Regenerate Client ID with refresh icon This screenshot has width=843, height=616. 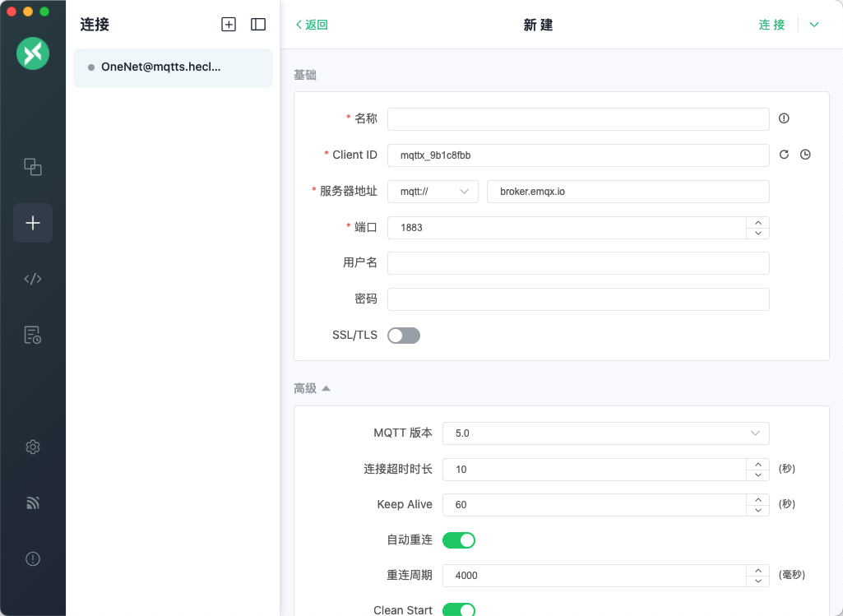784,155
